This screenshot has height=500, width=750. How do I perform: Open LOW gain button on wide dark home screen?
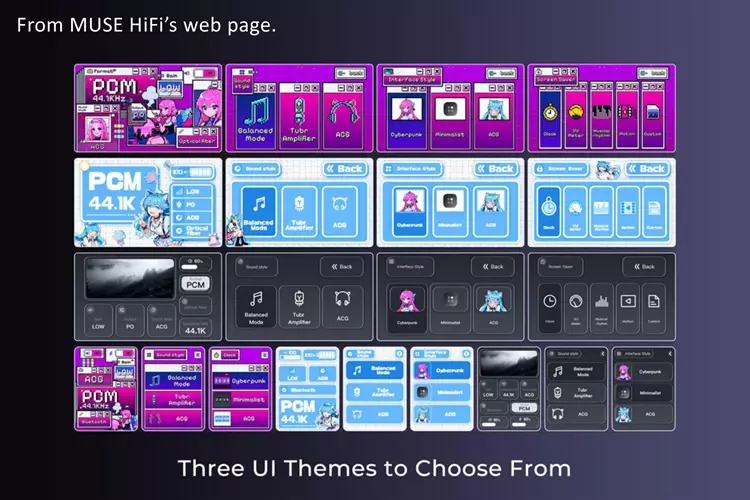pyautogui.click(x=98, y=320)
